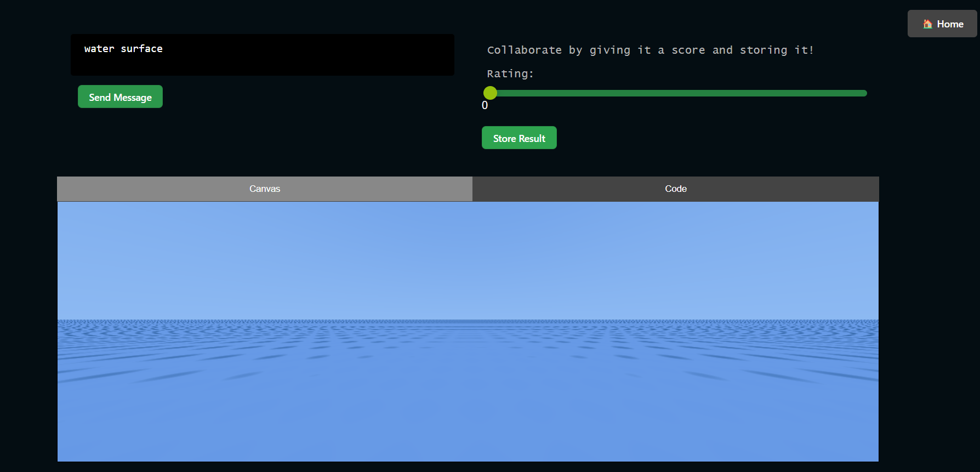Set rating by clicking slider track middle
The image size is (980, 472).
click(679, 94)
